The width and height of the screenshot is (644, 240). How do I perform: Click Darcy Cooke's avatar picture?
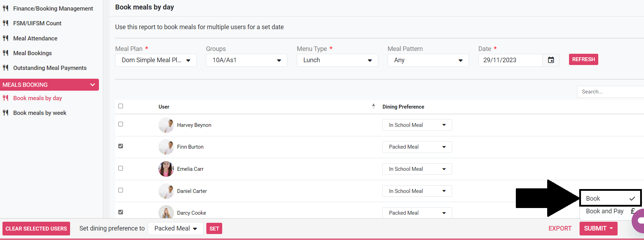[166, 213]
